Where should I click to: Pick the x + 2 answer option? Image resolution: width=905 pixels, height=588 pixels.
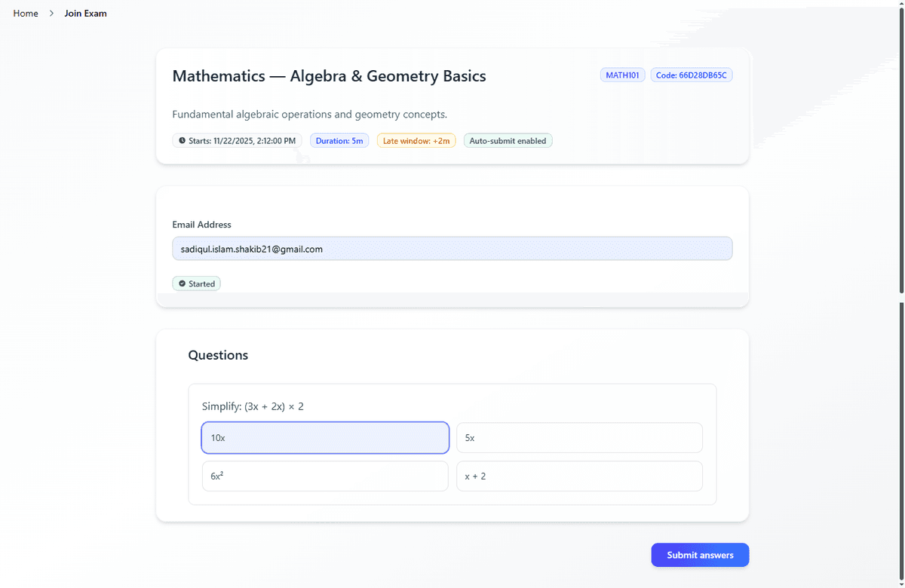[579, 476]
